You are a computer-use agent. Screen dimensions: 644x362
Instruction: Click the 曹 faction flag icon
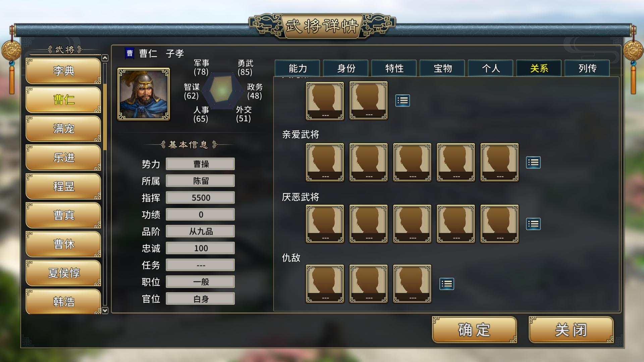129,53
